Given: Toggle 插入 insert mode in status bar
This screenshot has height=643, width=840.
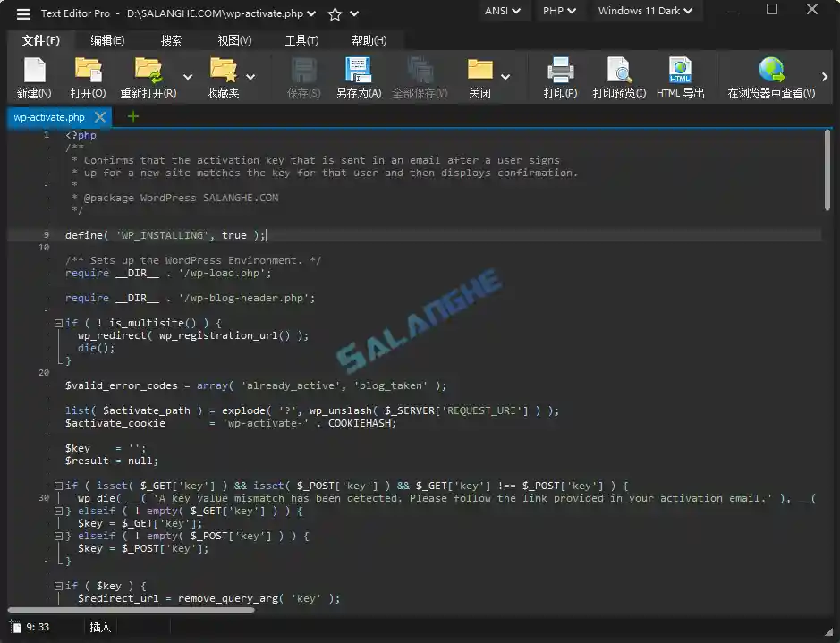Looking at the screenshot, I should (99, 627).
